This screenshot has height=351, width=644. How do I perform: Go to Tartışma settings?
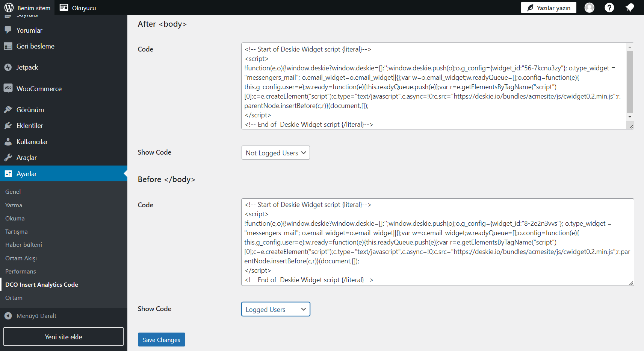(x=17, y=232)
